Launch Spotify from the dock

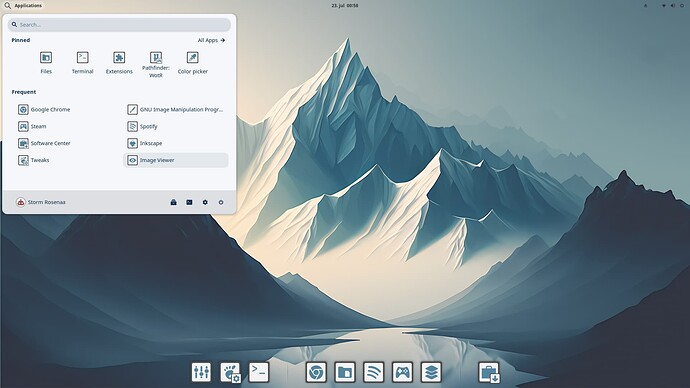(x=374, y=372)
